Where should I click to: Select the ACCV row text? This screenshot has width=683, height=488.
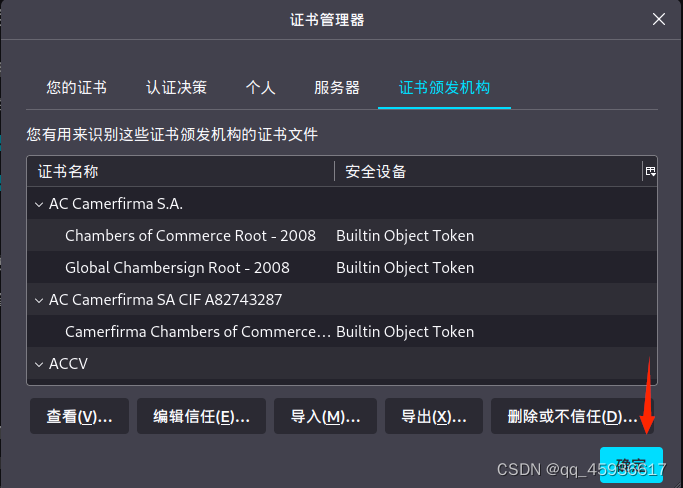pos(68,364)
